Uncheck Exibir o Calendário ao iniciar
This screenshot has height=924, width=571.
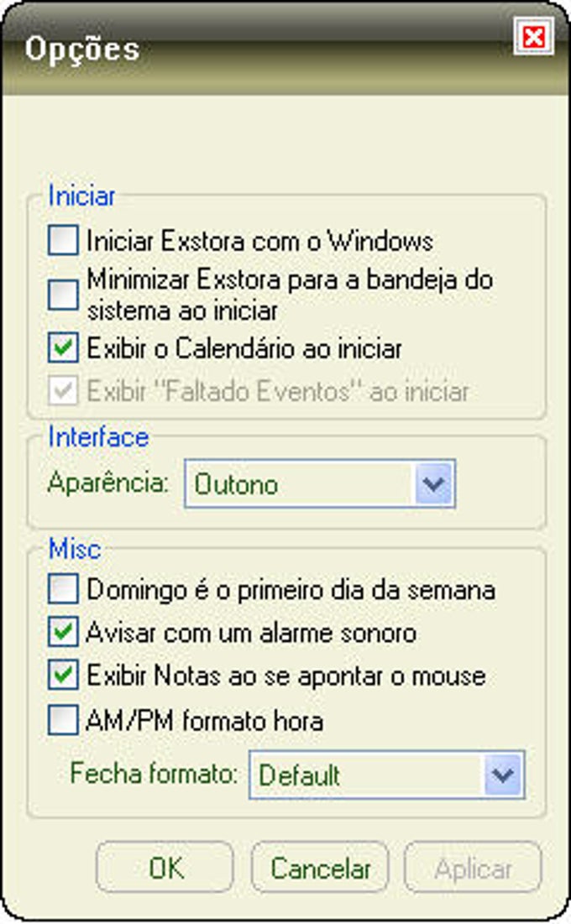pos(63,347)
